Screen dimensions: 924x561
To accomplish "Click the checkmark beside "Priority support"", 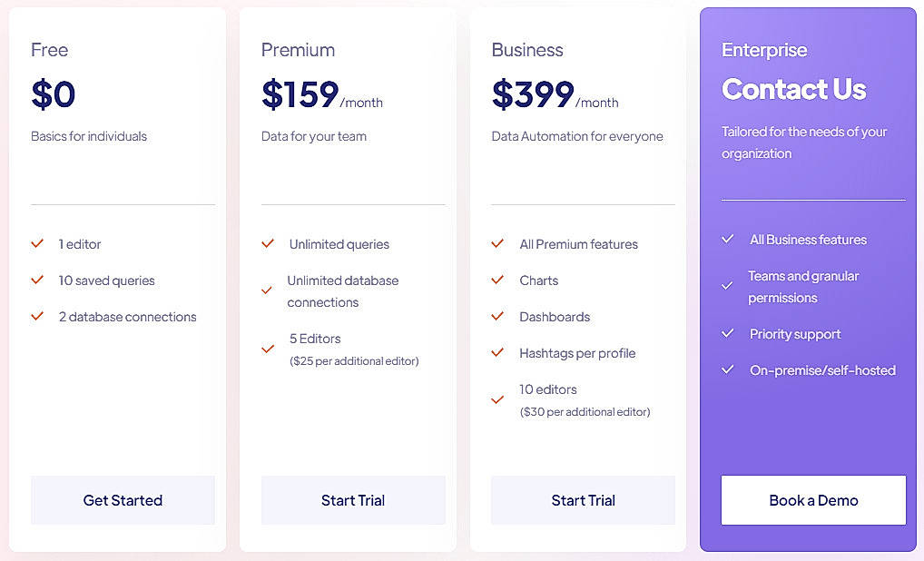I will coord(728,334).
